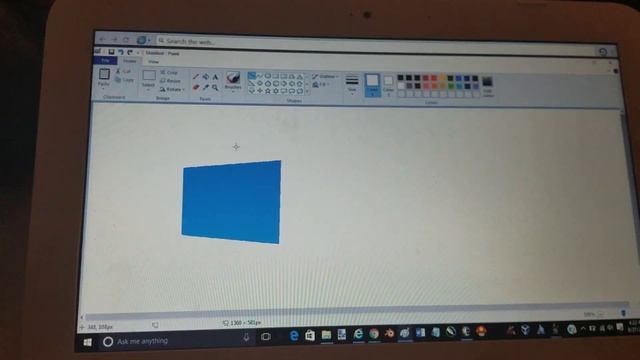Click the Cut scissors icon
This screenshot has width=640, height=360.
[x=118, y=71]
